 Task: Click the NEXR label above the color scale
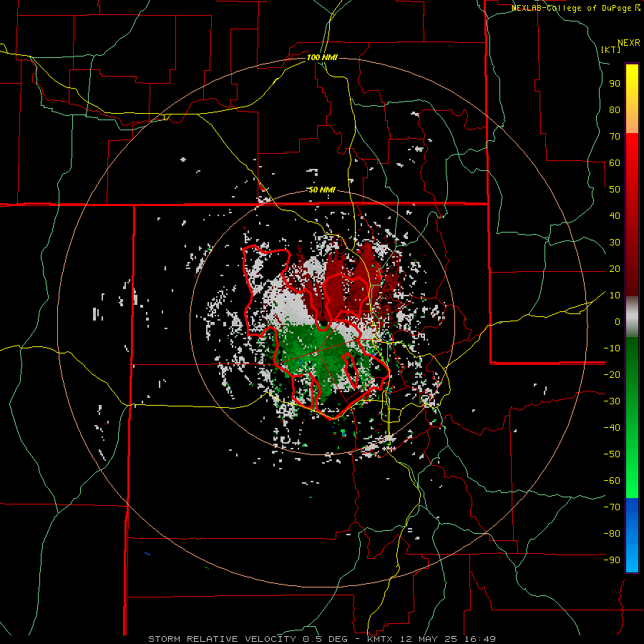pyautogui.click(x=629, y=43)
